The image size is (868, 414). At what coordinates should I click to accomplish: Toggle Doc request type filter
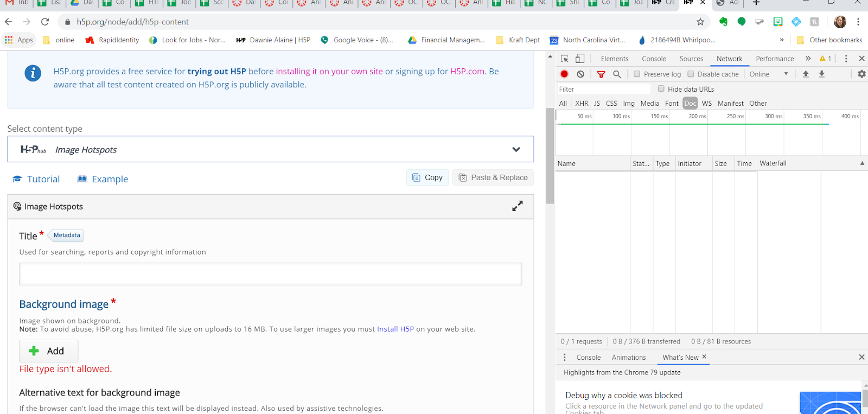[690, 103]
